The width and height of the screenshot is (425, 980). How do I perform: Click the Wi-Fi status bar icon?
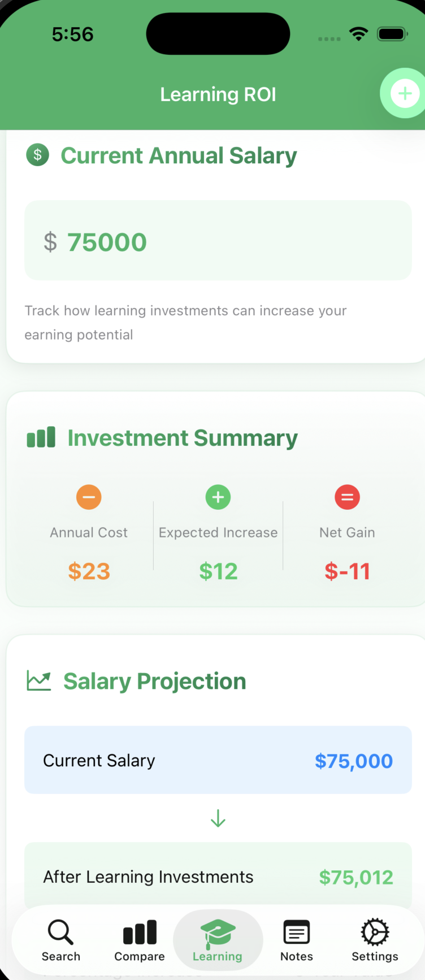[x=358, y=34]
